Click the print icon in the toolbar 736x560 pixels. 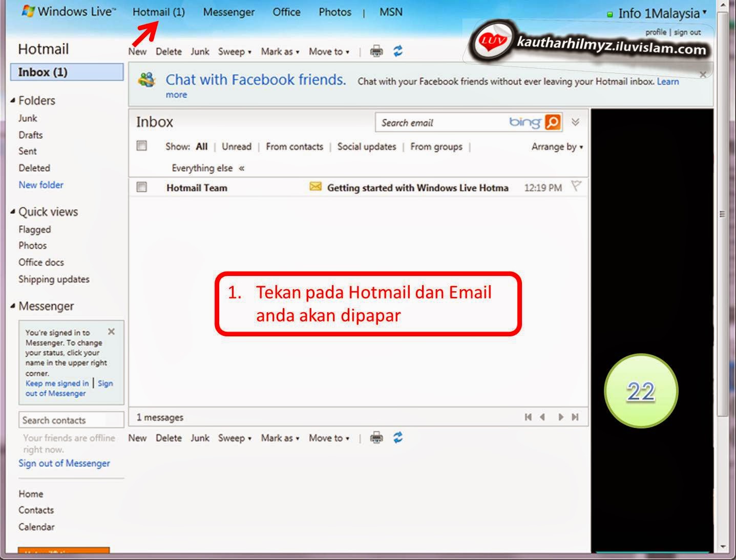pyautogui.click(x=376, y=51)
